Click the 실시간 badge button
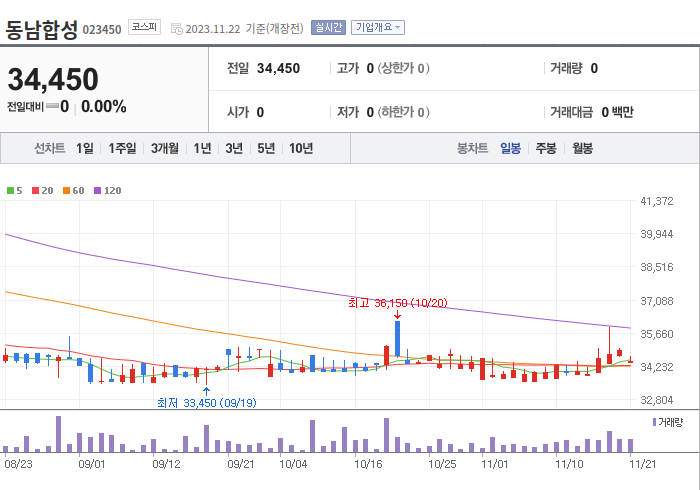 [x=329, y=28]
